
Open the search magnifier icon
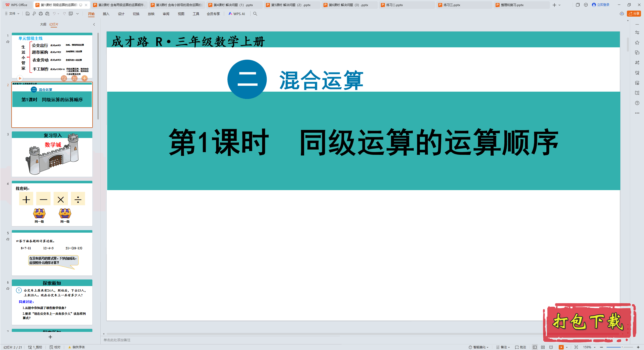pos(255,14)
